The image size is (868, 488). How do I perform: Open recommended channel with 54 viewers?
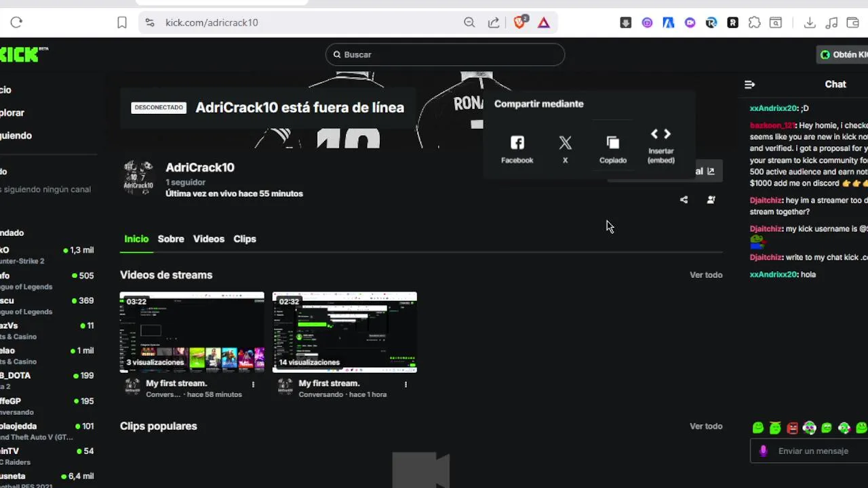pyautogui.click(x=47, y=456)
